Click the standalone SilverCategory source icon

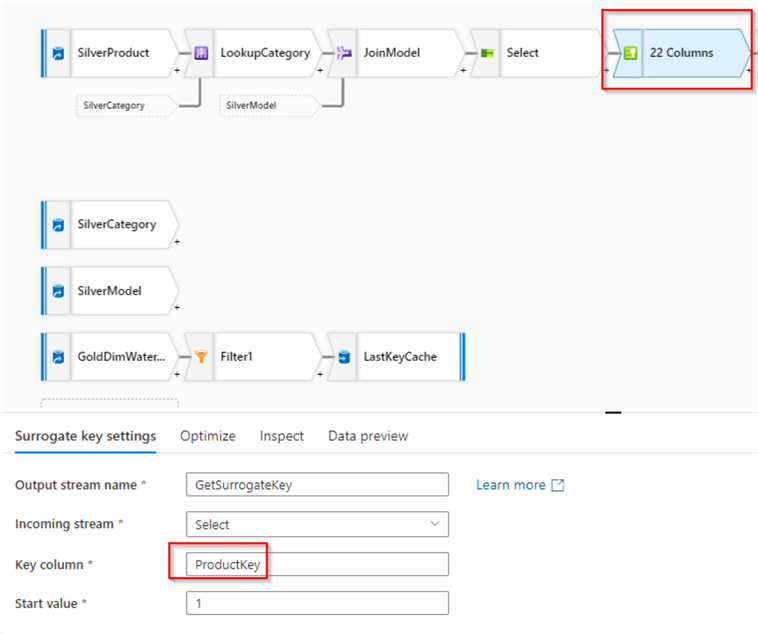59,225
